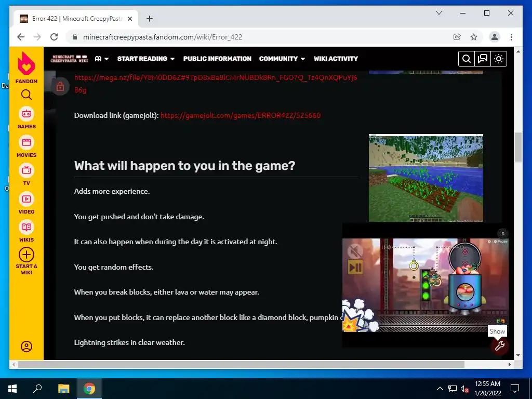
Task: Click the address bar URL field
Action: [x=264, y=37]
